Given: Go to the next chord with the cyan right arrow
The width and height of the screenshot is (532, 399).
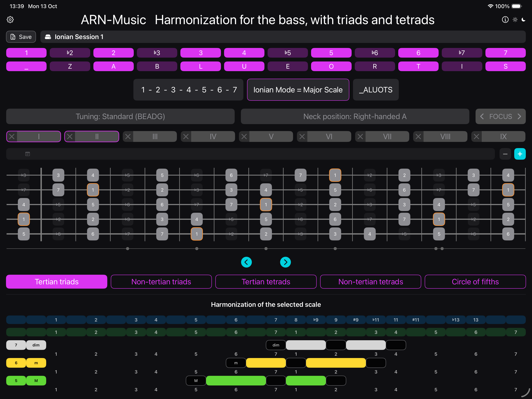Looking at the screenshot, I should tap(286, 262).
